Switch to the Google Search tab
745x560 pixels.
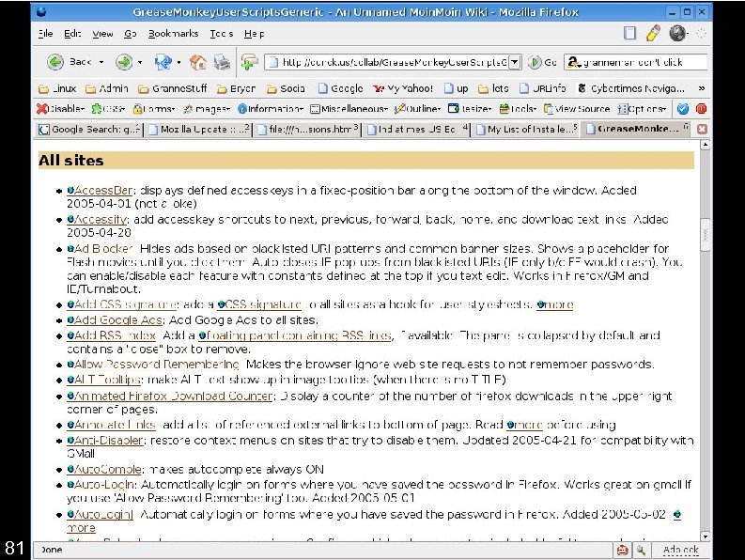pyautogui.click(x=89, y=130)
